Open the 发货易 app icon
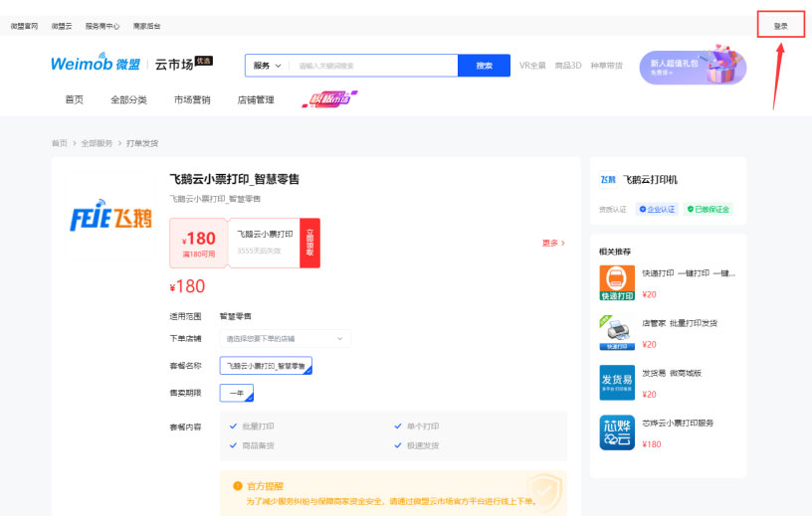This screenshot has height=516, width=812. [x=617, y=382]
